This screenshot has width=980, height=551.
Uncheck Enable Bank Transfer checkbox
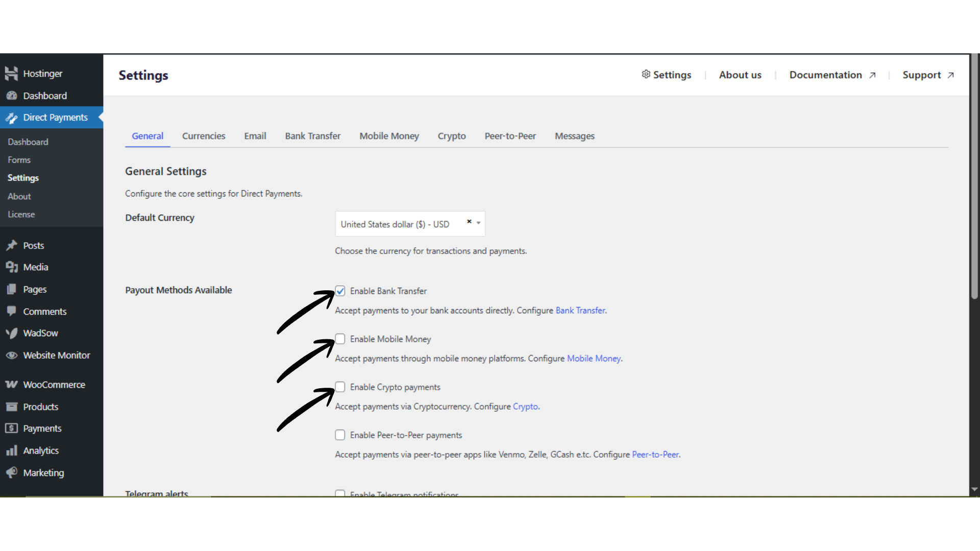point(340,291)
